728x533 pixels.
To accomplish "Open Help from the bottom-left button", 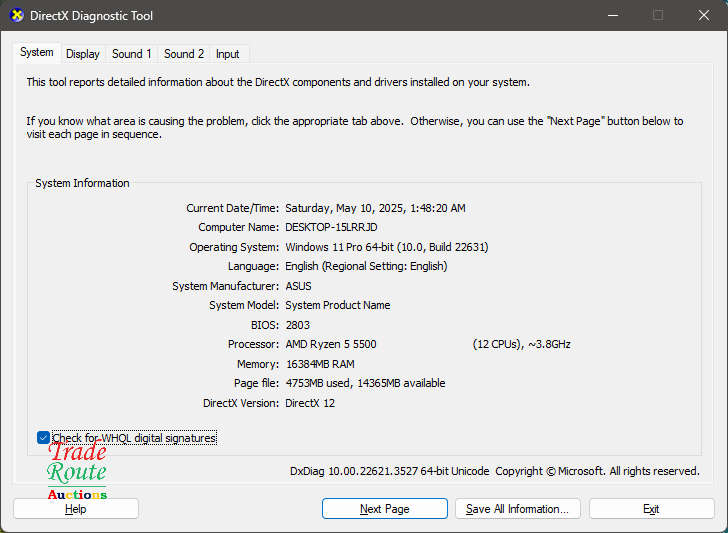I will tap(76, 509).
